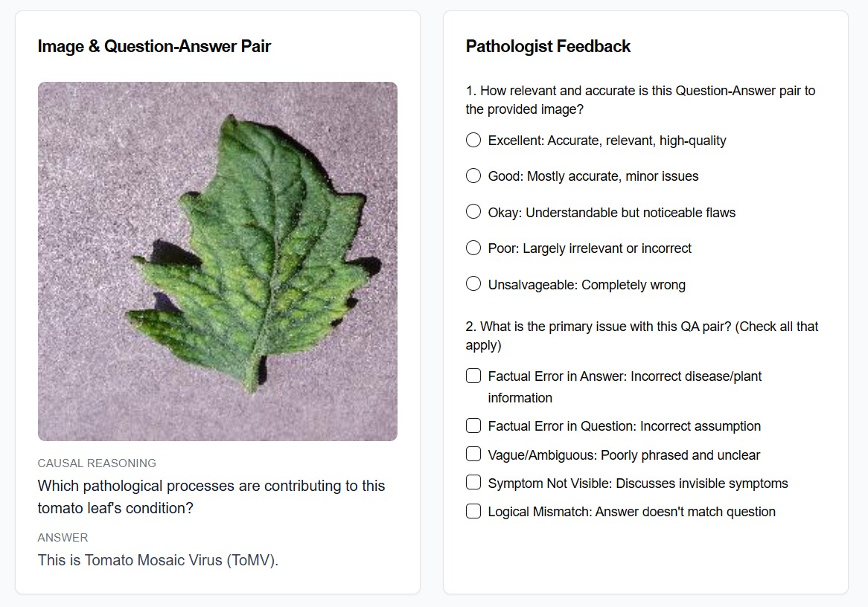The height and width of the screenshot is (607, 868).
Task: Pick the 'Okay' rating option
Action: click(473, 212)
